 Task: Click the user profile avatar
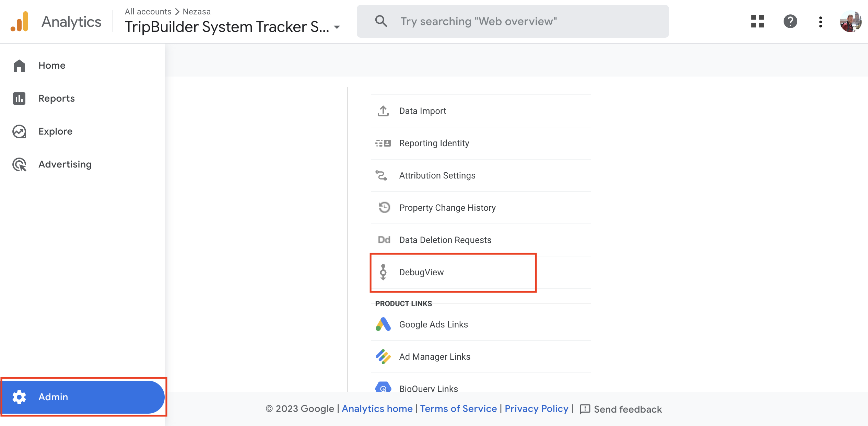(x=851, y=21)
